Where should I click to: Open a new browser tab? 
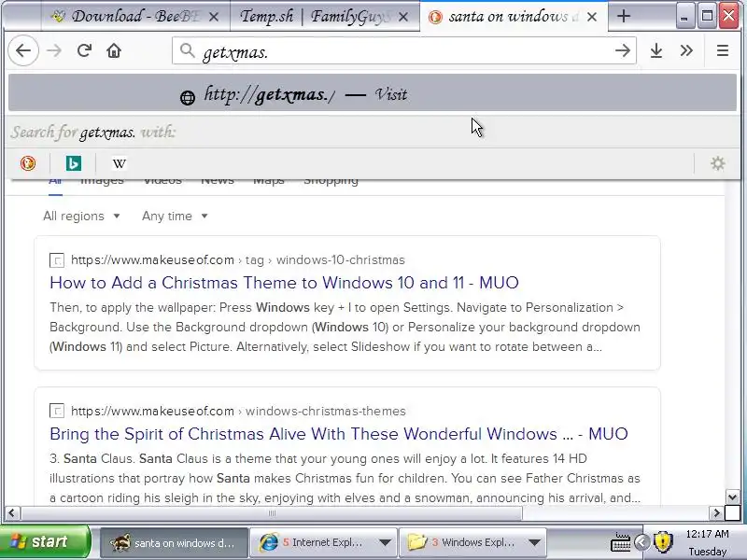(x=624, y=16)
